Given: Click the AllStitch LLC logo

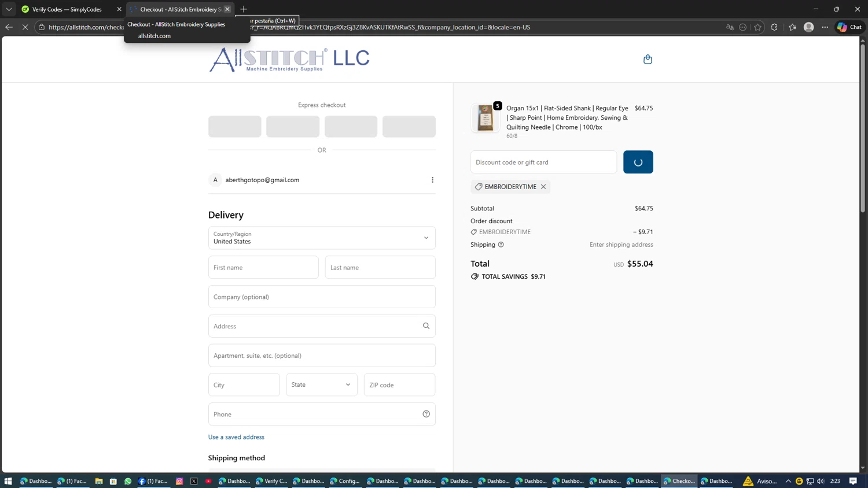Looking at the screenshot, I should point(289,60).
